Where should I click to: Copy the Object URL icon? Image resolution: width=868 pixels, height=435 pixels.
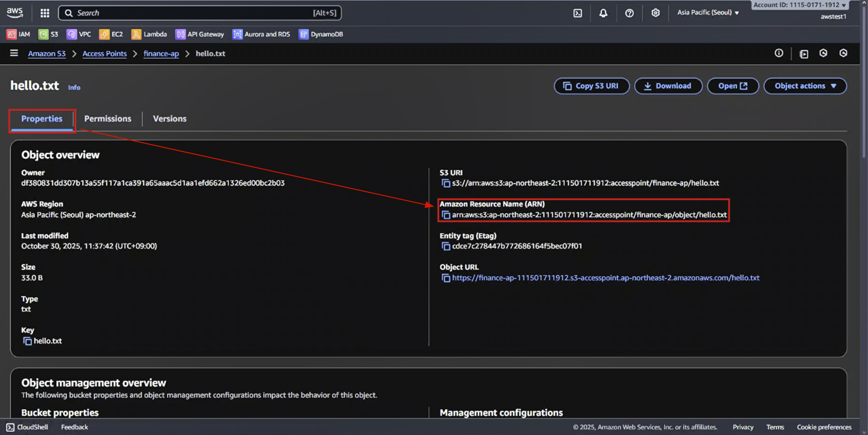tap(446, 278)
